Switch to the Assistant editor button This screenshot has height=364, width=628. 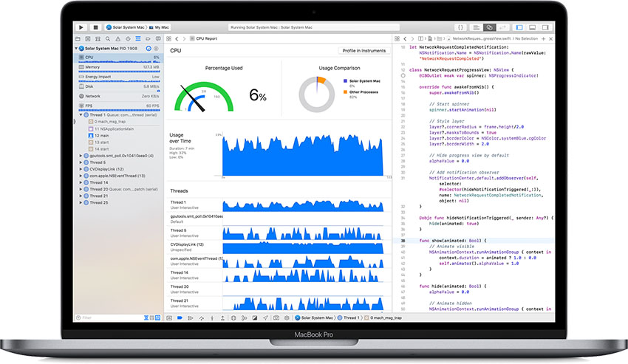(x=489, y=27)
